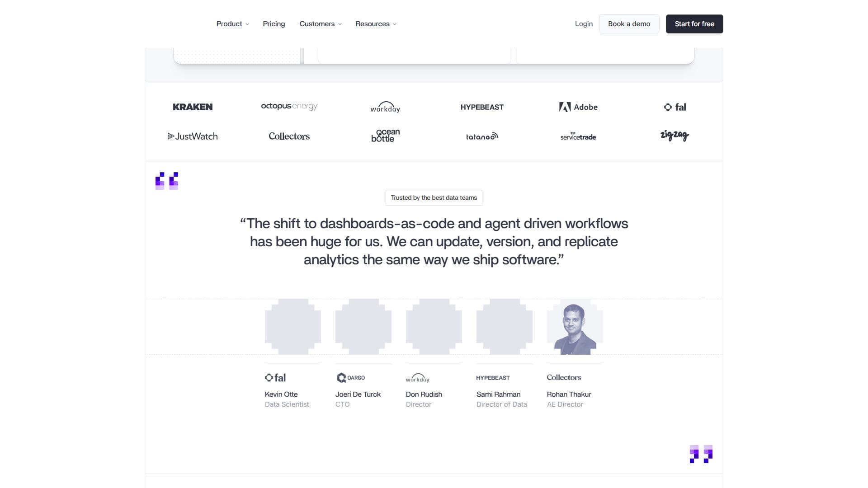Click the Adobe logo
Screen dimensions: 868x488
pos(578,107)
